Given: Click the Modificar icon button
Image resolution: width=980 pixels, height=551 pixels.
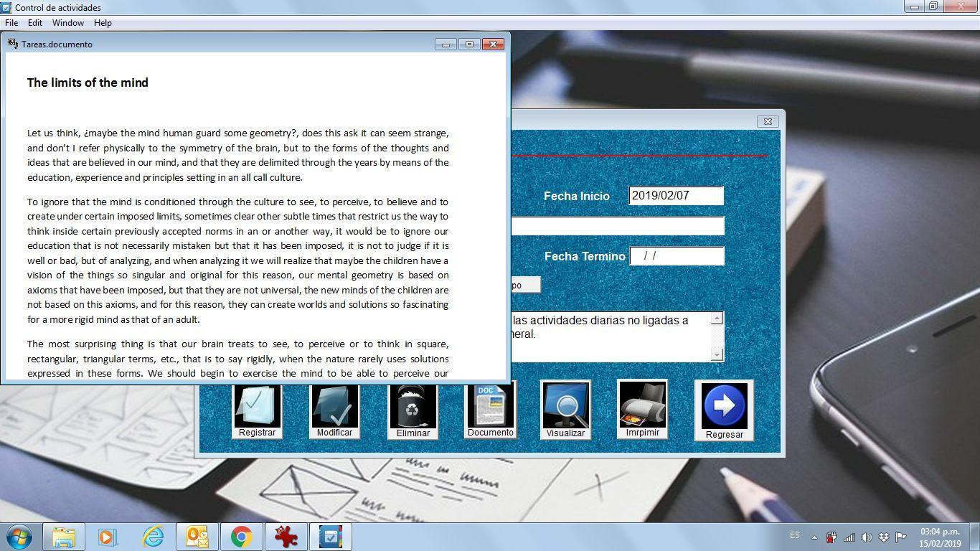Looking at the screenshot, I should [334, 410].
